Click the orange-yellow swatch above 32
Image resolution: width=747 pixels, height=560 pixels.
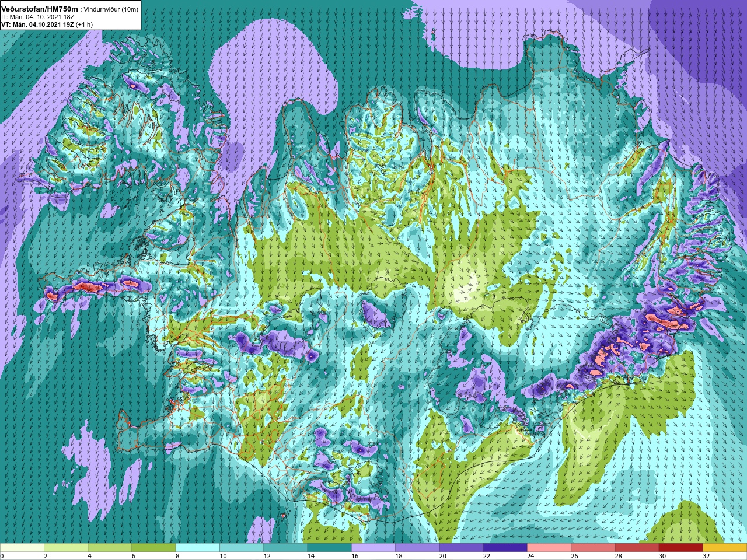click(x=725, y=548)
